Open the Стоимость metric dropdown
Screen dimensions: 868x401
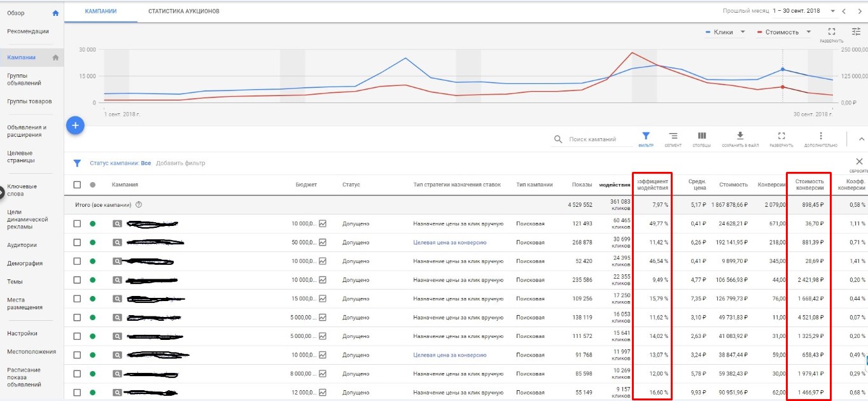[808, 32]
